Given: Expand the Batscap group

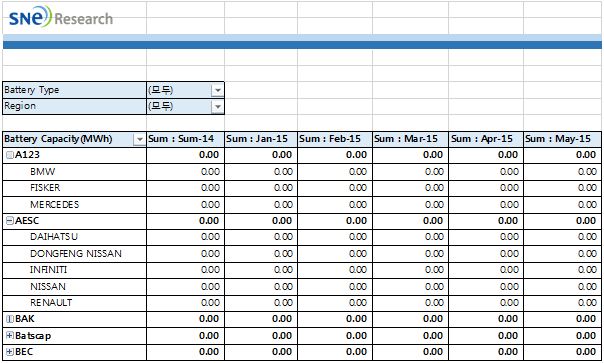Looking at the screenshot, I should tap(10, 335).
